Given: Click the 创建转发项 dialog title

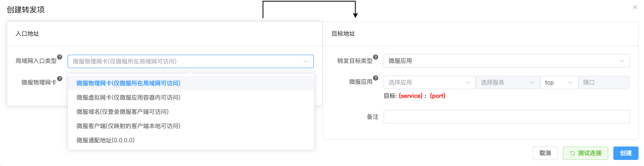Looking at the screenshot, I should pos(25,10).
